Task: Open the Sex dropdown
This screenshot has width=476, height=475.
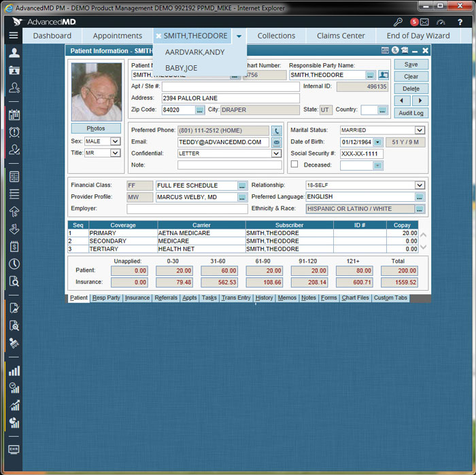Action: coord(115,141)
